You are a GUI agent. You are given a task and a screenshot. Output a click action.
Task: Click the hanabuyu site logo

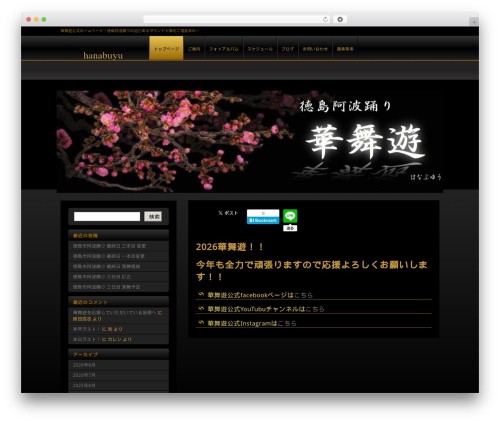point(103,55)
